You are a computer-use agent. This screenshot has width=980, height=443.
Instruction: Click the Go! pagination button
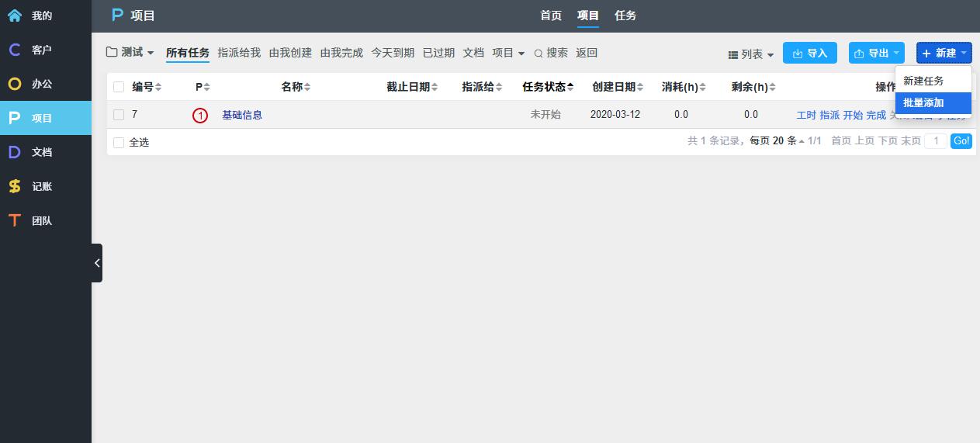(961, 141)
